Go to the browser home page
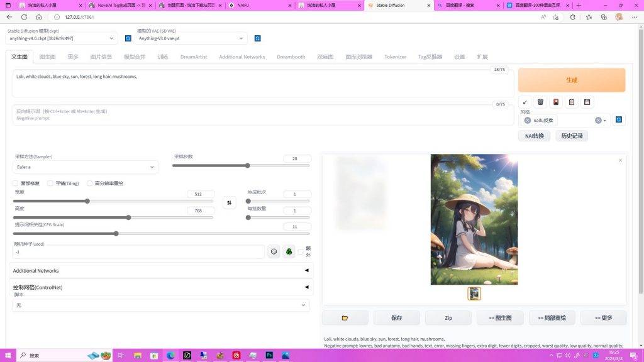Image resolution: width=644 pixels, height=362 pixels. click(x=39, y=17)
